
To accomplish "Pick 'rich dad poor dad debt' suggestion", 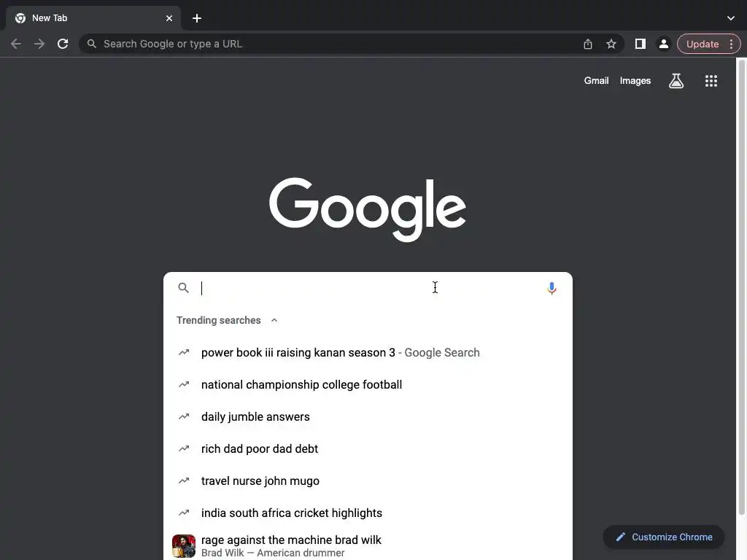I will pyautogui.click(x=368, y=448).
